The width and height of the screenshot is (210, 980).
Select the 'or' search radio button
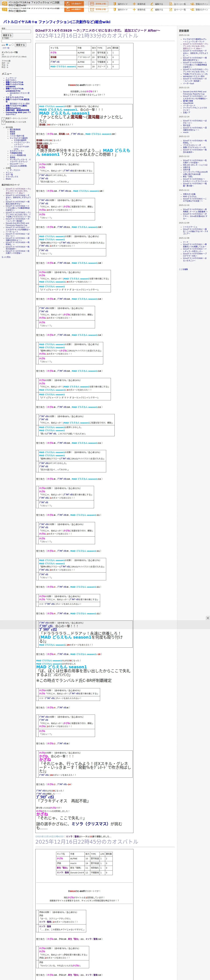click(13, 45)
